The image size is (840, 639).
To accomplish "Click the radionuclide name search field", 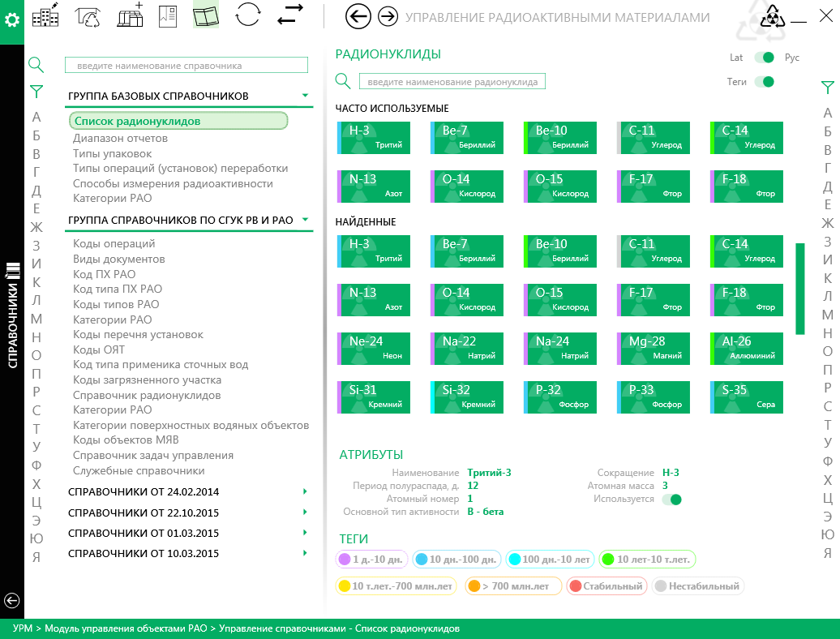I will coord(452,81).
